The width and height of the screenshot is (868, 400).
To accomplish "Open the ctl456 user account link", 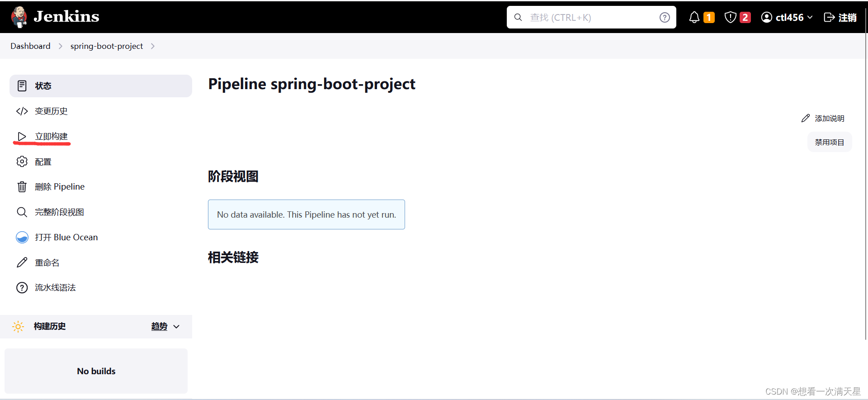I will coord(789,17).
